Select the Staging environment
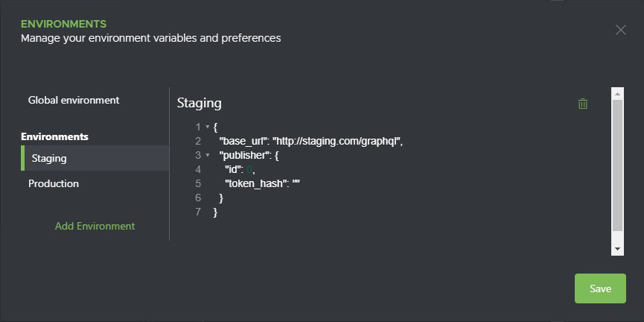644x322 pixels. point(95,158)
